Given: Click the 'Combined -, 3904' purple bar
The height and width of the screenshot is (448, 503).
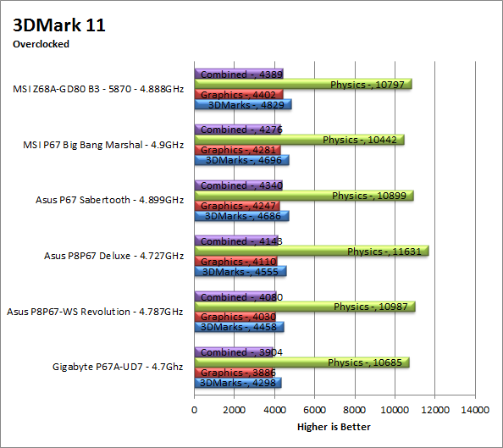Looking at the screenshot, I should 234,352.
